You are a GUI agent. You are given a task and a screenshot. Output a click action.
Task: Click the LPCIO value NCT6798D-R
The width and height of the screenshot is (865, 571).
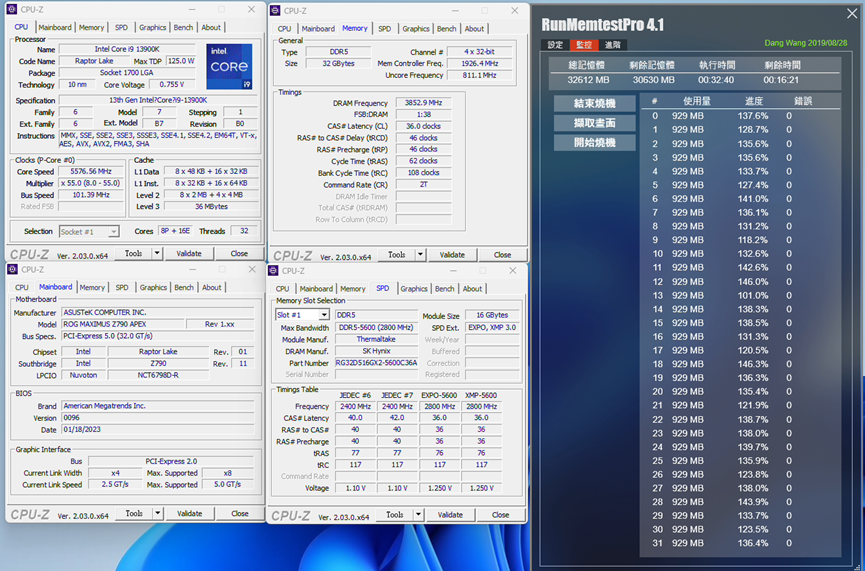[x=158, y=375]
